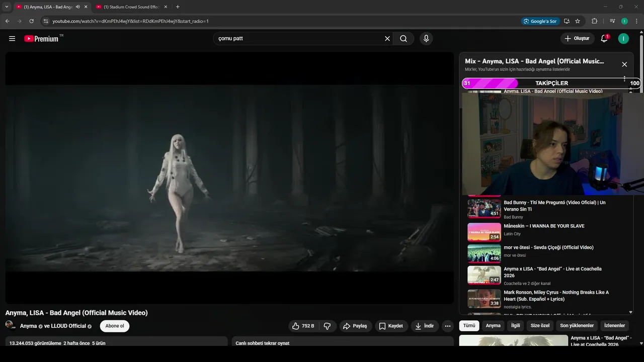The image size is (644, 362).
Task: Click Paylaş share button
Action: pos(356,326)
